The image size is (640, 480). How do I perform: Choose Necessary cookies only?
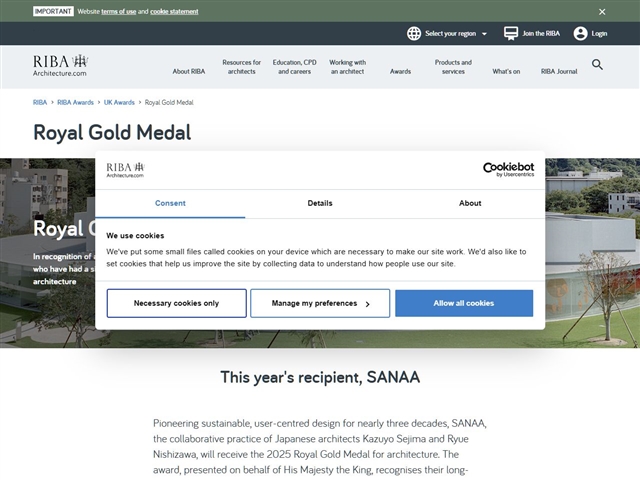click(176, 303)
